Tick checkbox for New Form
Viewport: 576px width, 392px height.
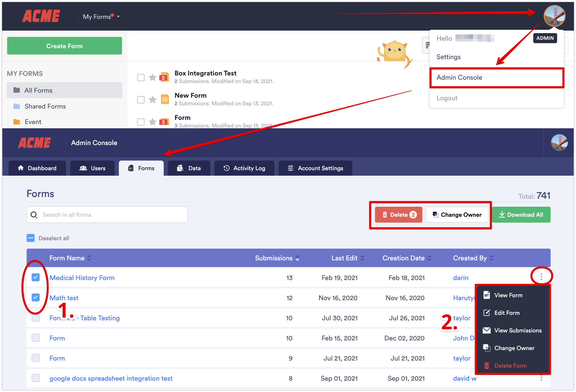pyautogui.click(x=141, y=100)
